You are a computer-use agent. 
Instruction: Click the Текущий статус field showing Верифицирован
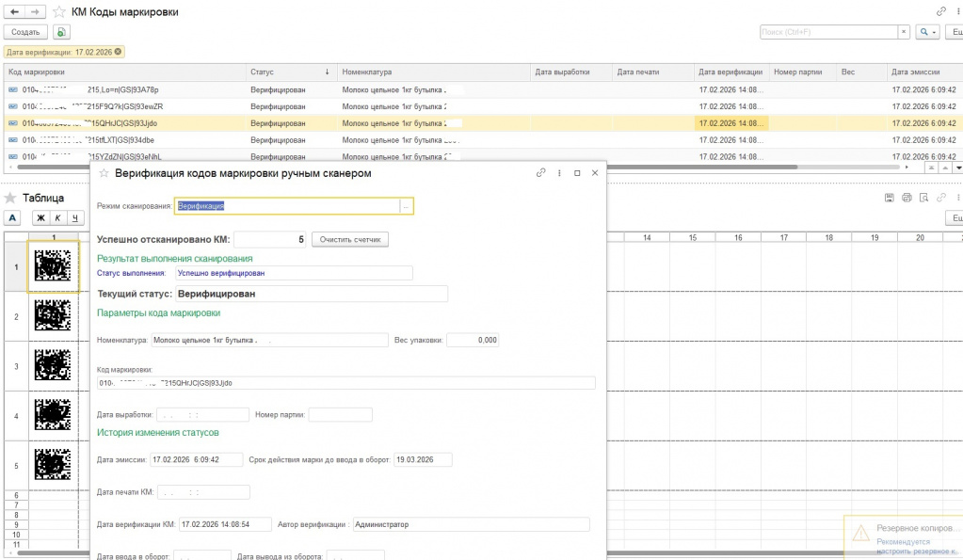(312, 294)
